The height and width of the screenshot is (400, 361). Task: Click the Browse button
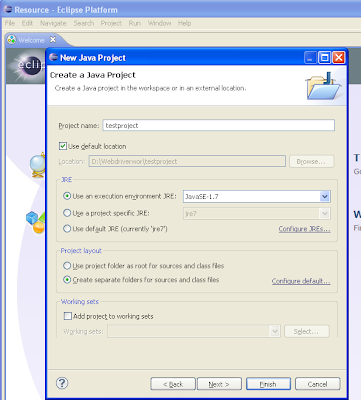pyautogui.click(x=311, y=161)
